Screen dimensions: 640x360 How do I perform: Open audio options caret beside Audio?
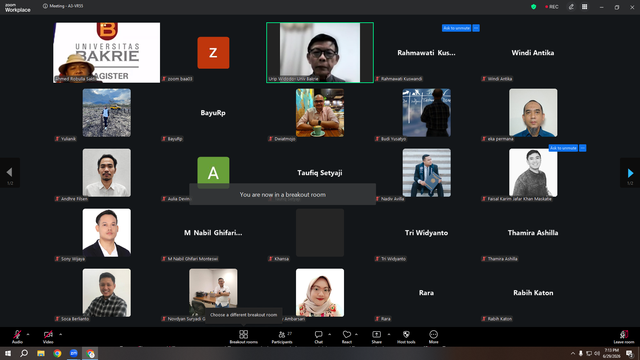[x=28, y=334]
